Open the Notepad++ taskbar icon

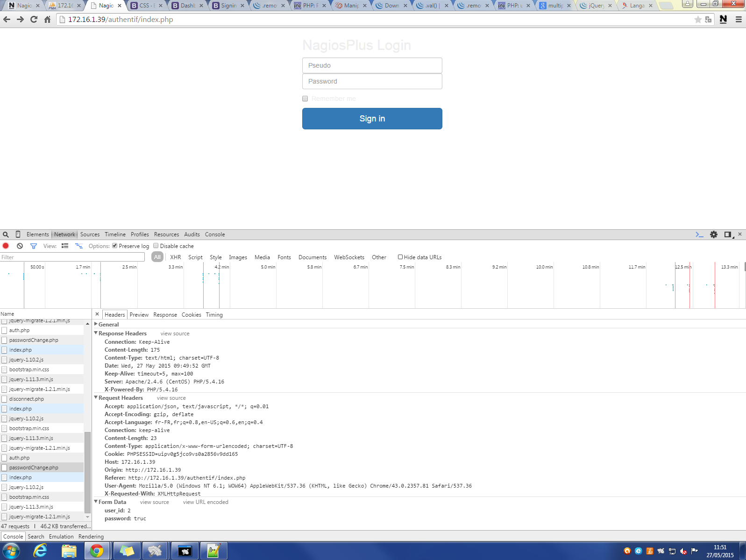(x=213, y=551)
